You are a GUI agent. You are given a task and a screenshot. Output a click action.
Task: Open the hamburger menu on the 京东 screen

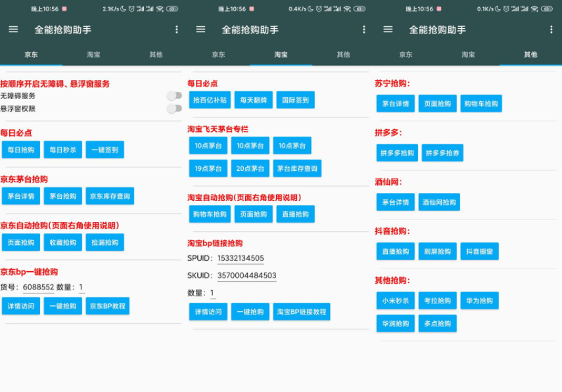click(13, 30)
